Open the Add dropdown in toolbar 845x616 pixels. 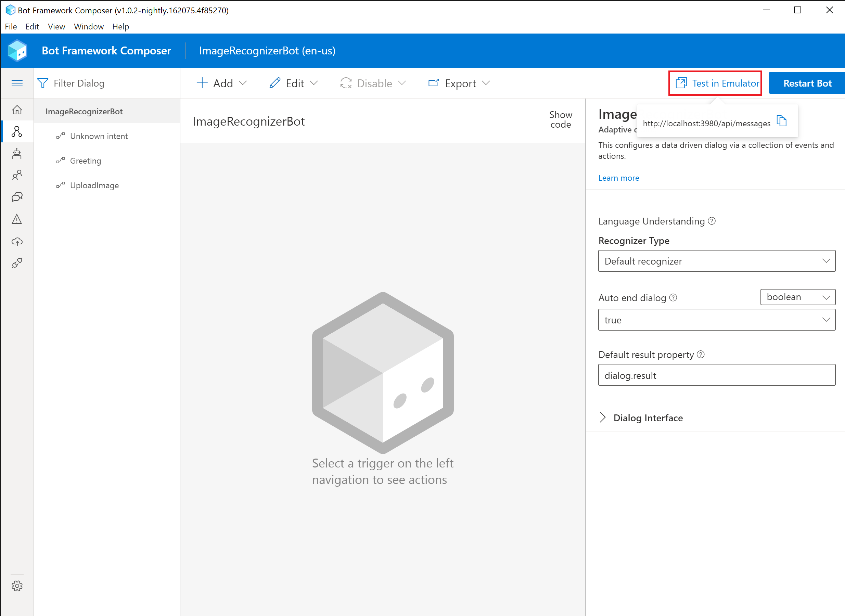tap(222, 83)
